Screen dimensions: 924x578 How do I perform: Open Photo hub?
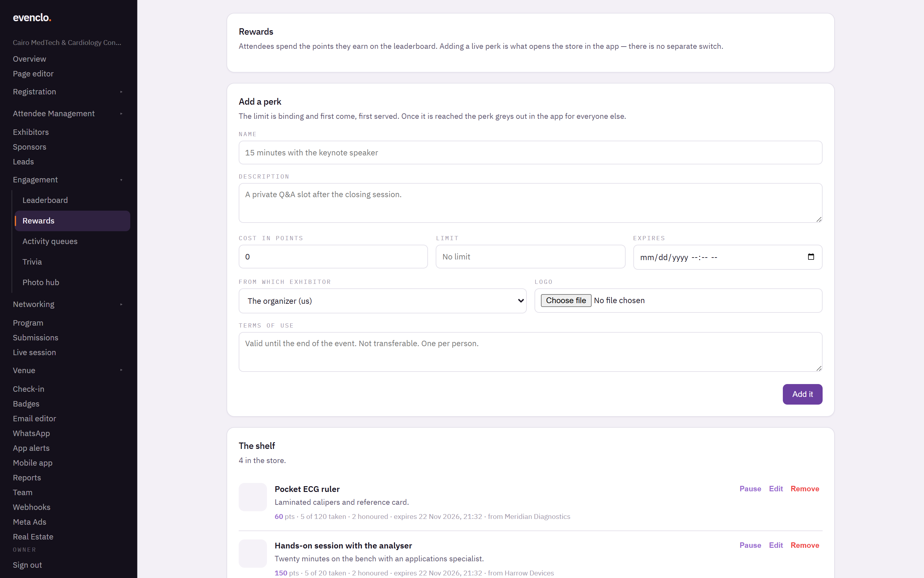coord(72,283)
